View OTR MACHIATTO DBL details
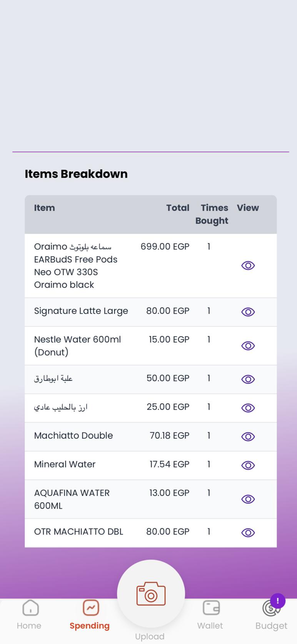Viewport: 297px width, 644px height. (x=248, y=533)
